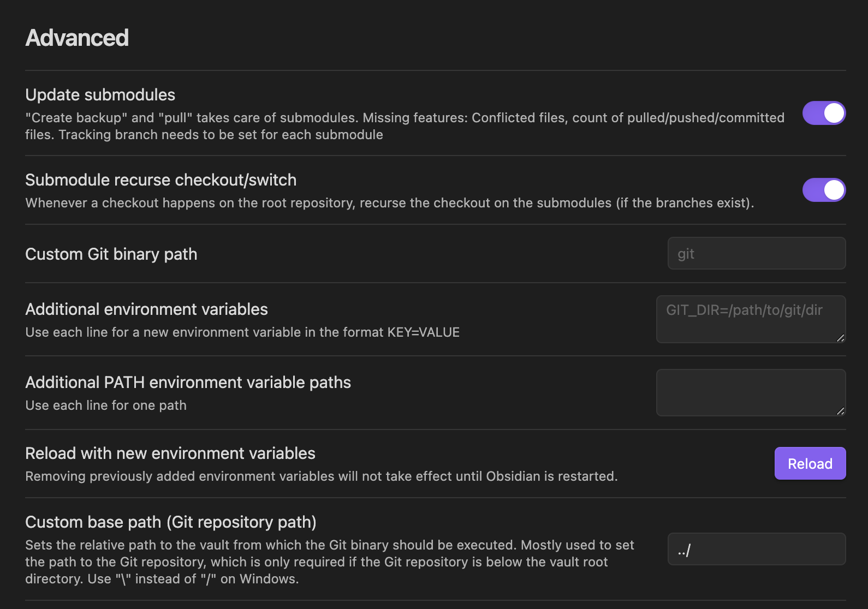Click the KEY=VALUE format description text
868x609 pixels.
click(242, 332)
